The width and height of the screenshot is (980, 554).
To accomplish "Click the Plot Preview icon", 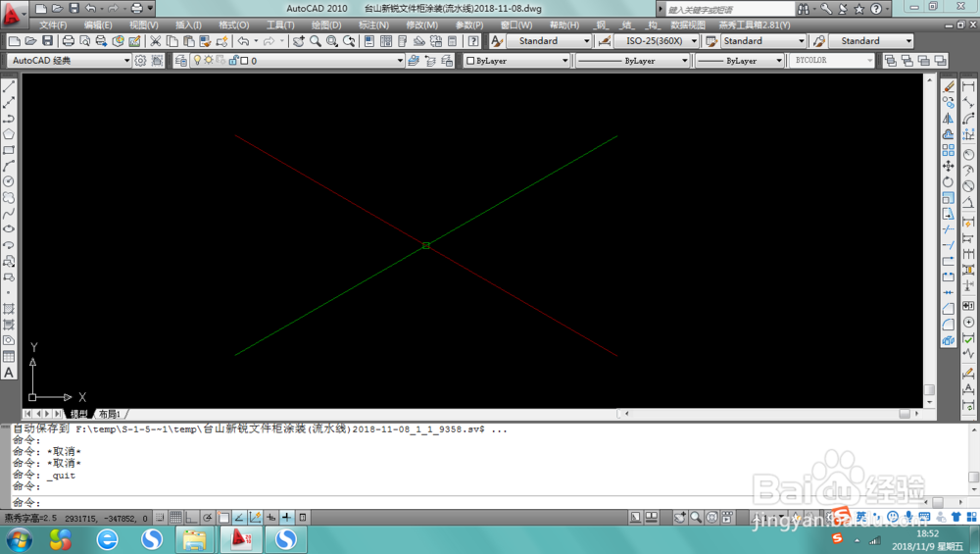I will 84,41.
